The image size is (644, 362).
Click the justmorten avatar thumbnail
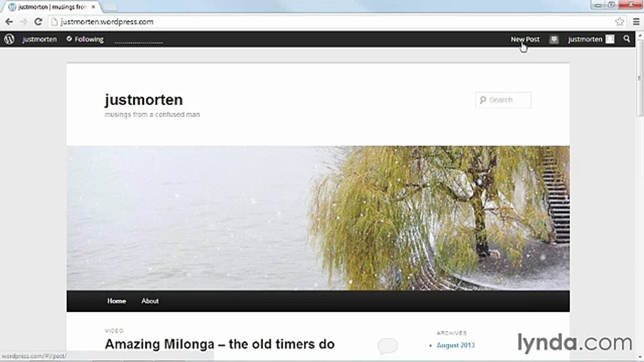point(610,39)
